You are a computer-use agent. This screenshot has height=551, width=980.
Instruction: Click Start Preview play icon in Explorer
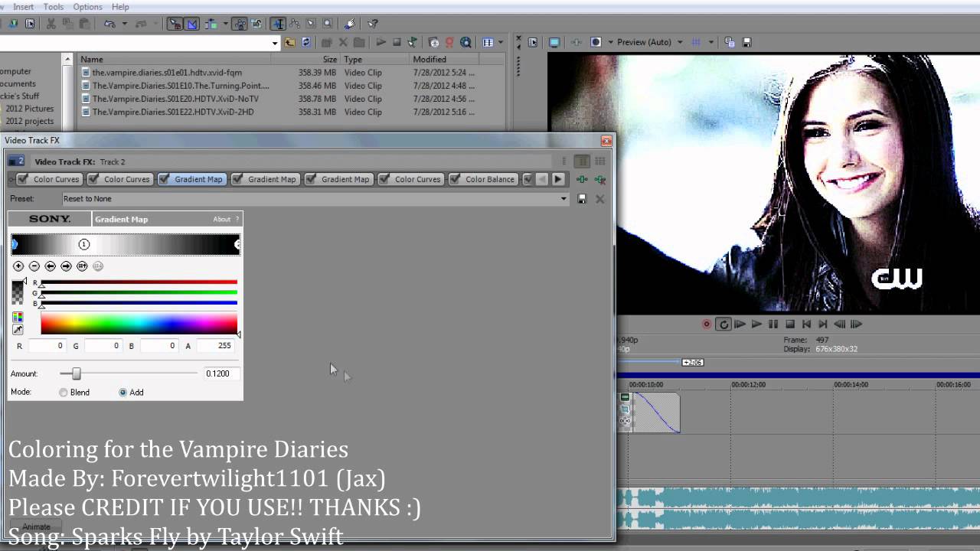(381, 43)
